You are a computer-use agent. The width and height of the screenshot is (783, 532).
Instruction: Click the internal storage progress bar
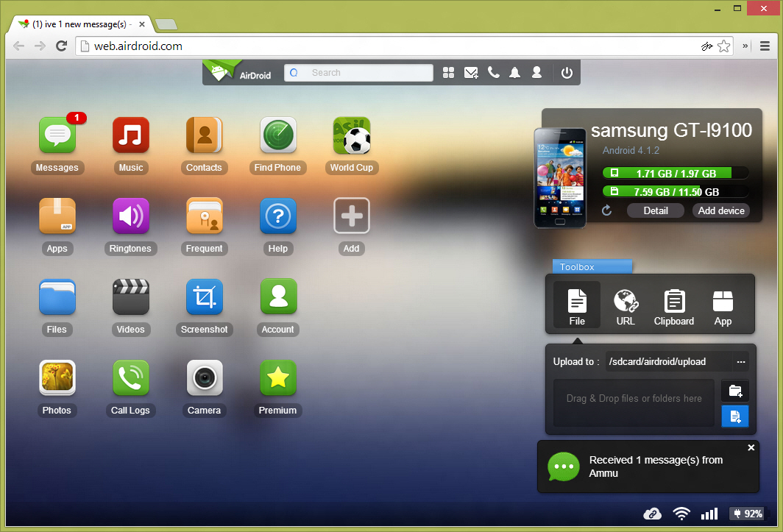pos(675,173)
